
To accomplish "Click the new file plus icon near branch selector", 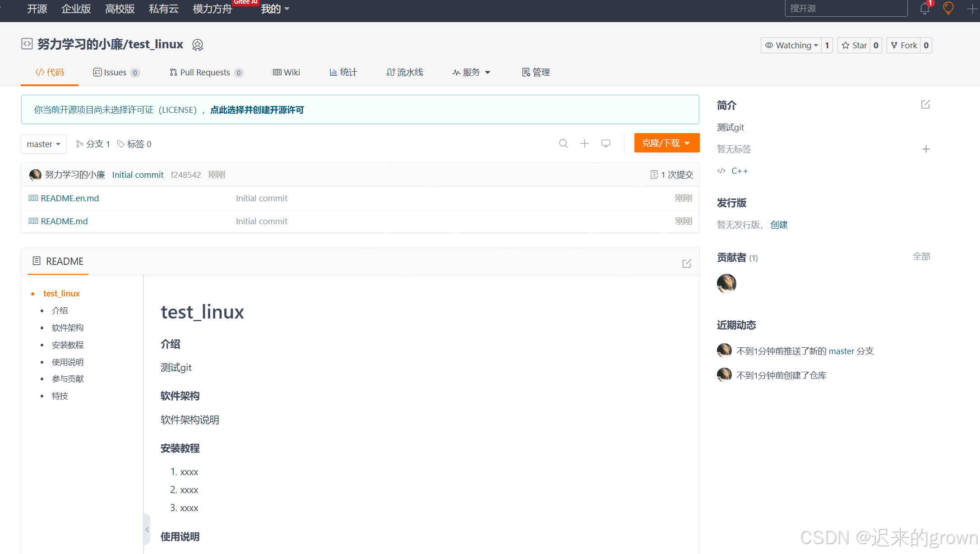I will pyautogui.click(x=584, y=143).
